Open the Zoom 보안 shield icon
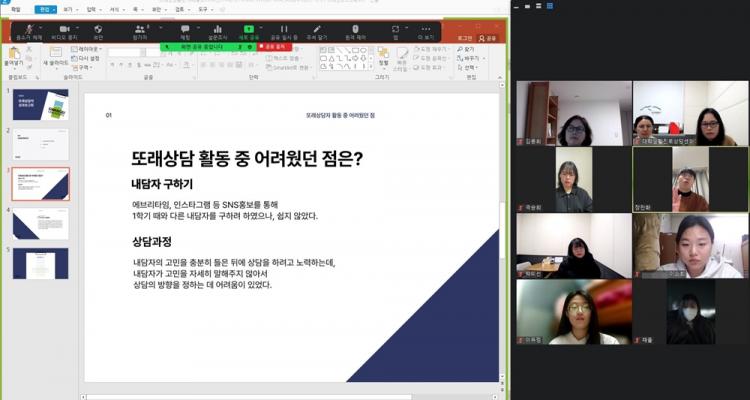 click(x=97, y=29)
